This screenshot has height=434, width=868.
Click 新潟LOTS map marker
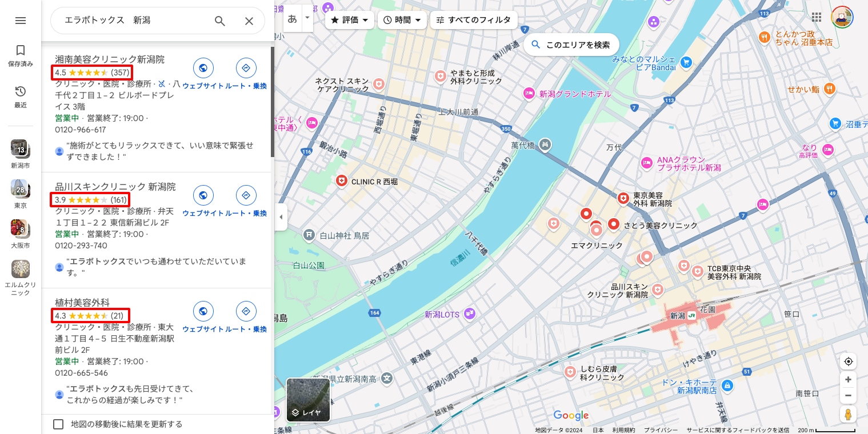[470, 313]
